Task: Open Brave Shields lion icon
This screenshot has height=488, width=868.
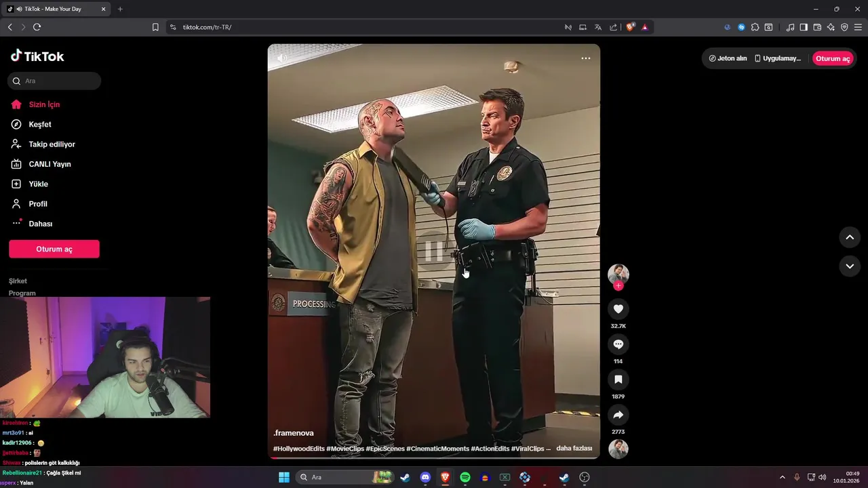Action: [x=630, y=27]
